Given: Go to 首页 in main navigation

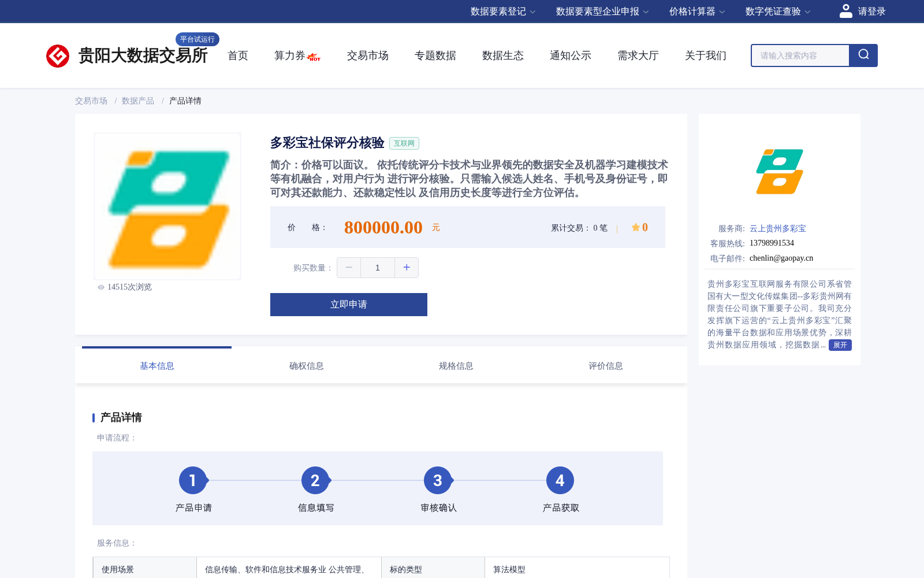Looking at the screenshot, I should tap(238, 55).
